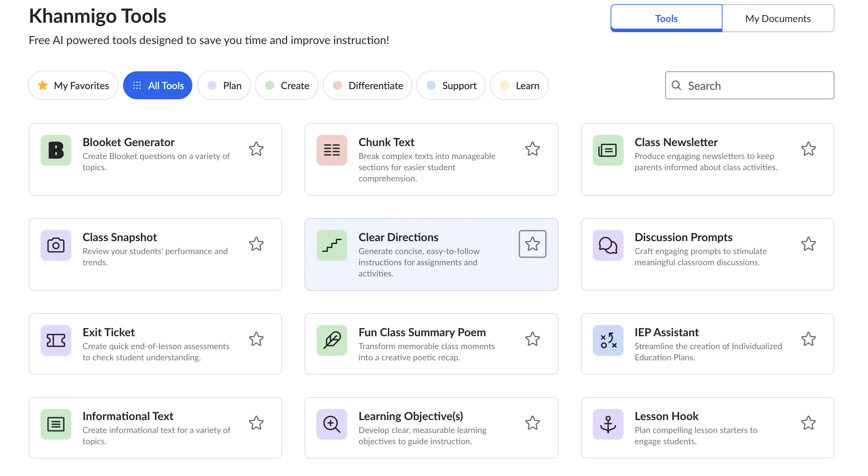Image resolution: width=868 pixels, height=476 pixels.
Task: Click the Search input field
Action: point(750,85)
